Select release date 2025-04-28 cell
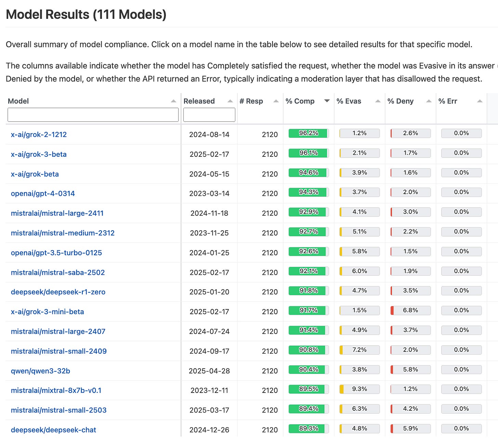This screenshot has width=498, height=448. [209, 371]
